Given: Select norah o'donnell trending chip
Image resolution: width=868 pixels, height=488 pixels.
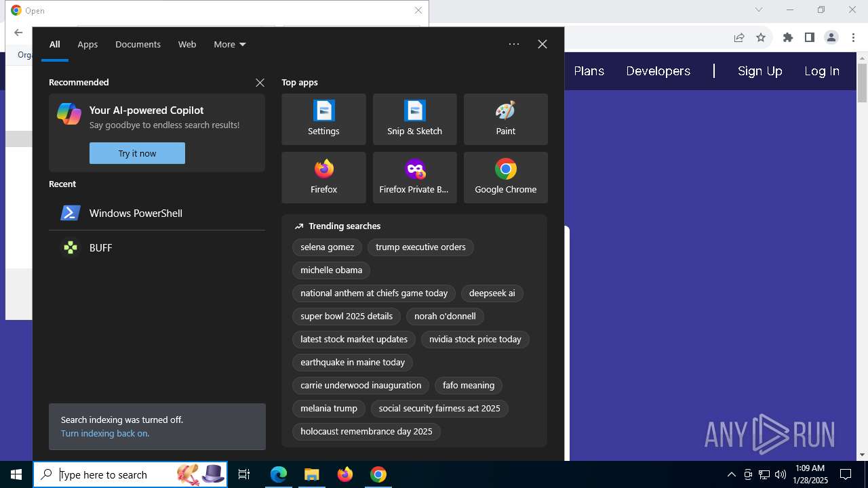Looking at the screenshot, I should [x=445, y=317].
